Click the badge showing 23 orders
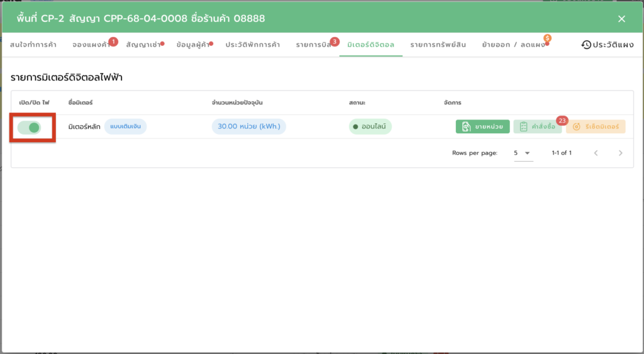The image size is (644, 354). pyautogui.click(x=562, y=120)
